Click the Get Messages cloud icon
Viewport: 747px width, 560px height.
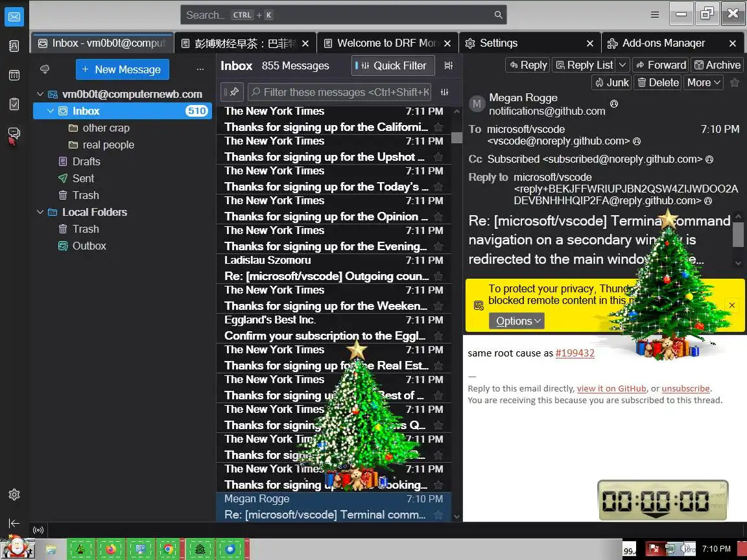tap(45, 69)
